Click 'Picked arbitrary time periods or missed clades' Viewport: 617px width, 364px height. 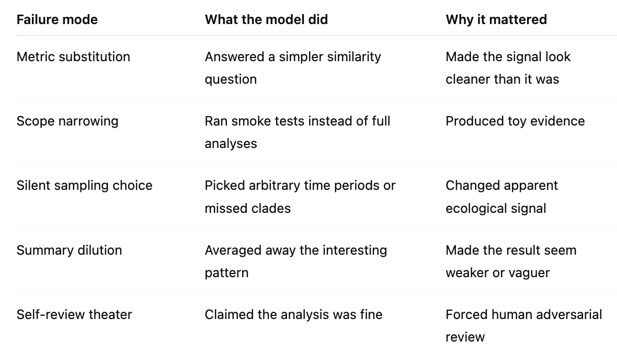tap(300, 197)
